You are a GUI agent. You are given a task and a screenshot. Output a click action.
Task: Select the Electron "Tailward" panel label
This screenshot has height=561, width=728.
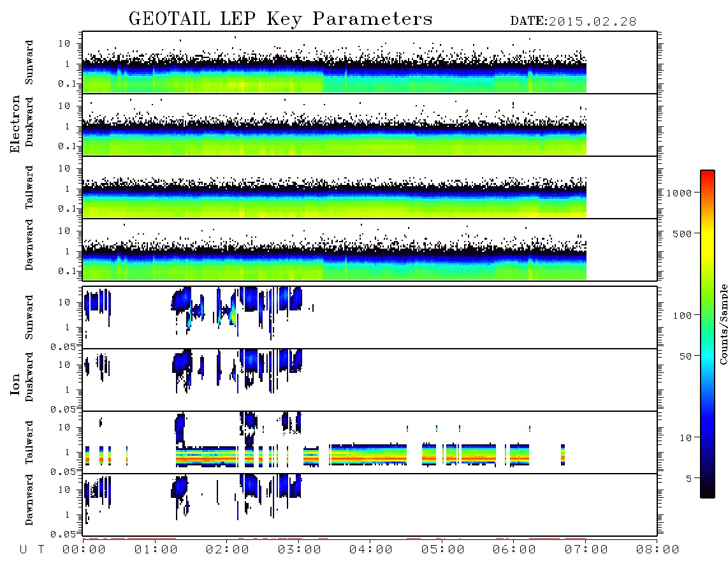[29, 187]
